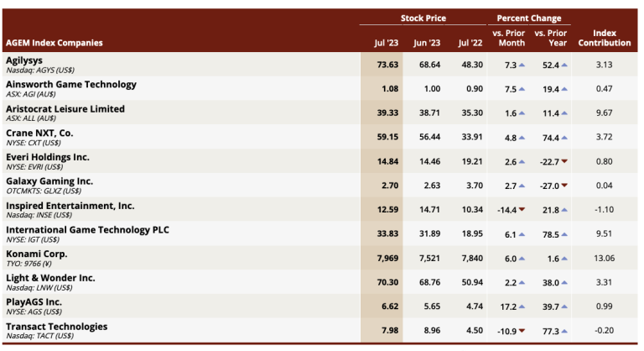
Task: Click International Game Technology PLC name
Action: pos(87,230)
